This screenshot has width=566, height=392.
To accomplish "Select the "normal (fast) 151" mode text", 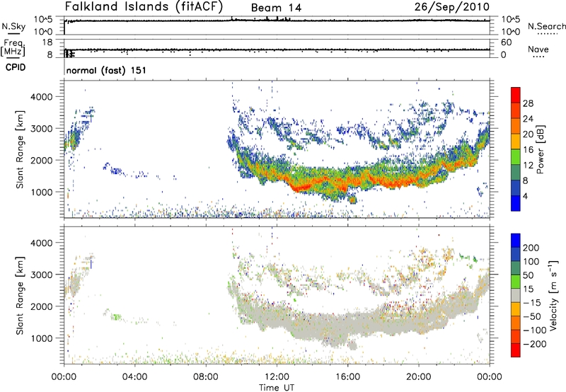I will point(106,70).
